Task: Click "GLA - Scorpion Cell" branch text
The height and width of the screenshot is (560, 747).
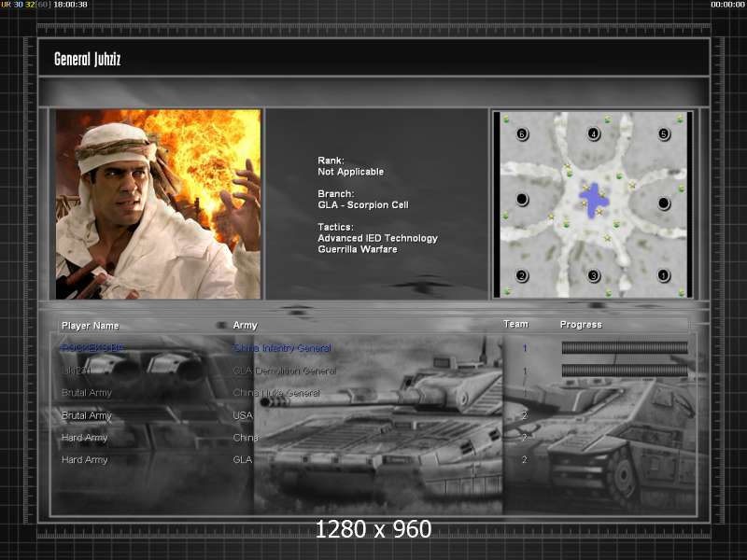Action: [363, 204]
